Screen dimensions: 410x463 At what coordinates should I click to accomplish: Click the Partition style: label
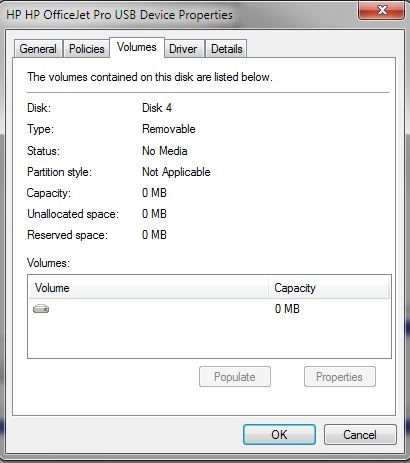pos(59,172)
